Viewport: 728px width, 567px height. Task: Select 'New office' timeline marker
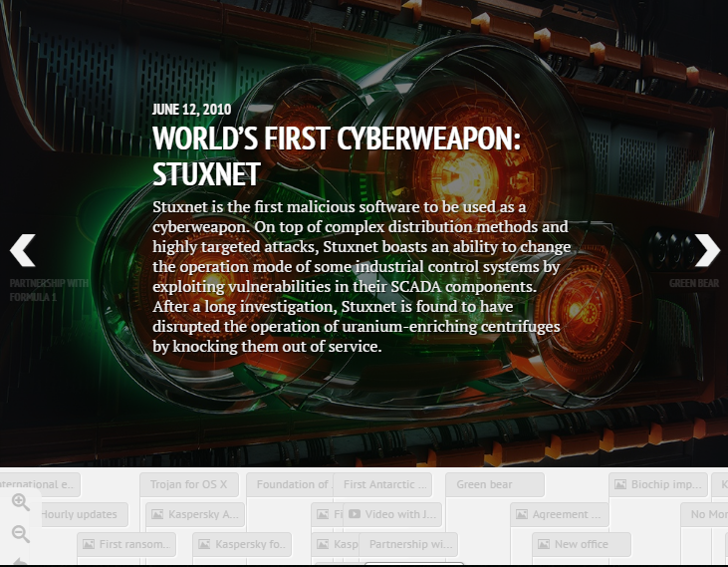pyautogui.click(x=582, y=544)
